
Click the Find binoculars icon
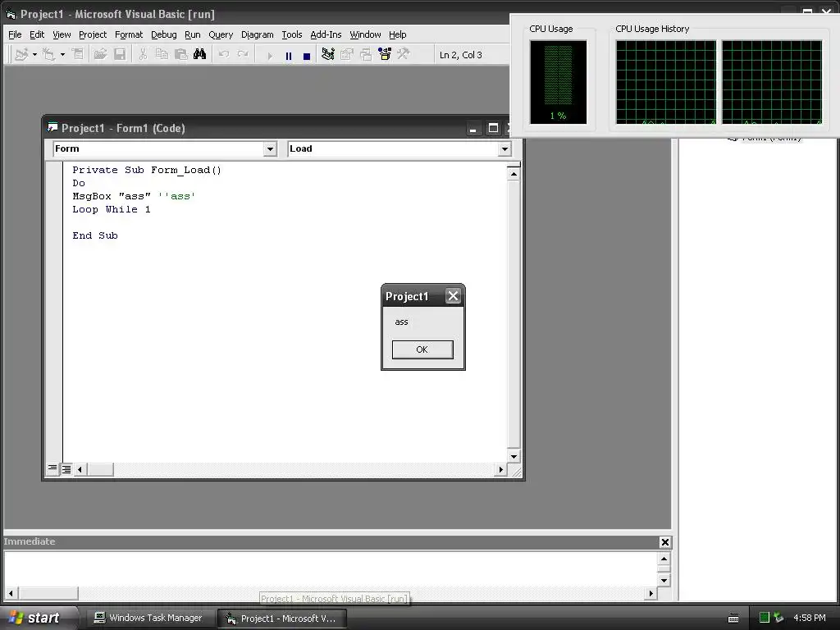(x=200, y=55)
